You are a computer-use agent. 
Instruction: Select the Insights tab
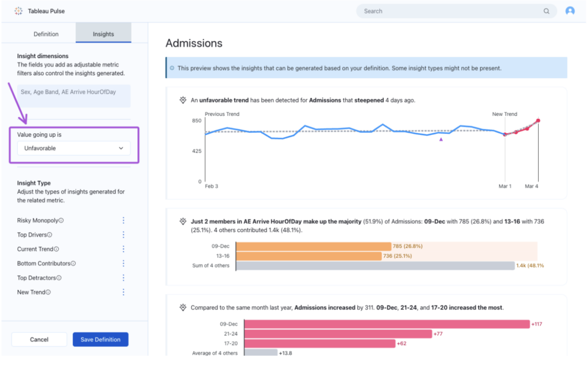click(103, 33)
